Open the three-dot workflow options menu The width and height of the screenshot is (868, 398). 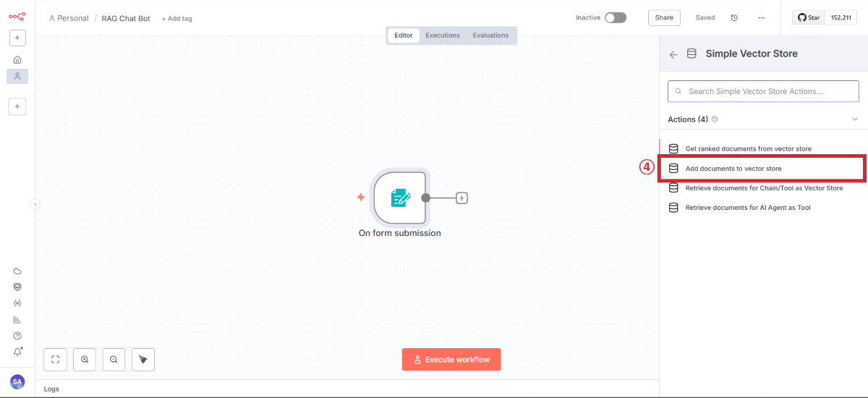761,18
